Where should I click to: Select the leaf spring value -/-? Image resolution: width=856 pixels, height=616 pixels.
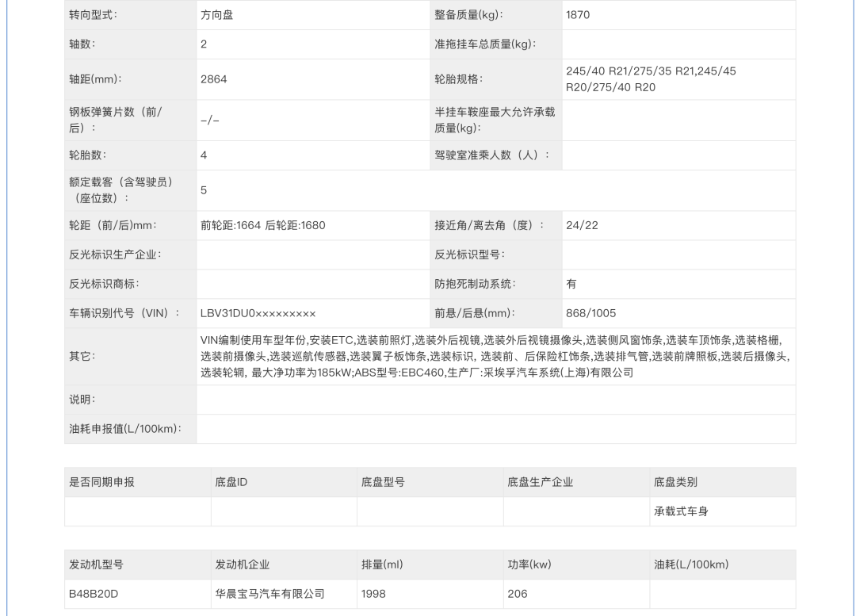(x=209, y=121)
